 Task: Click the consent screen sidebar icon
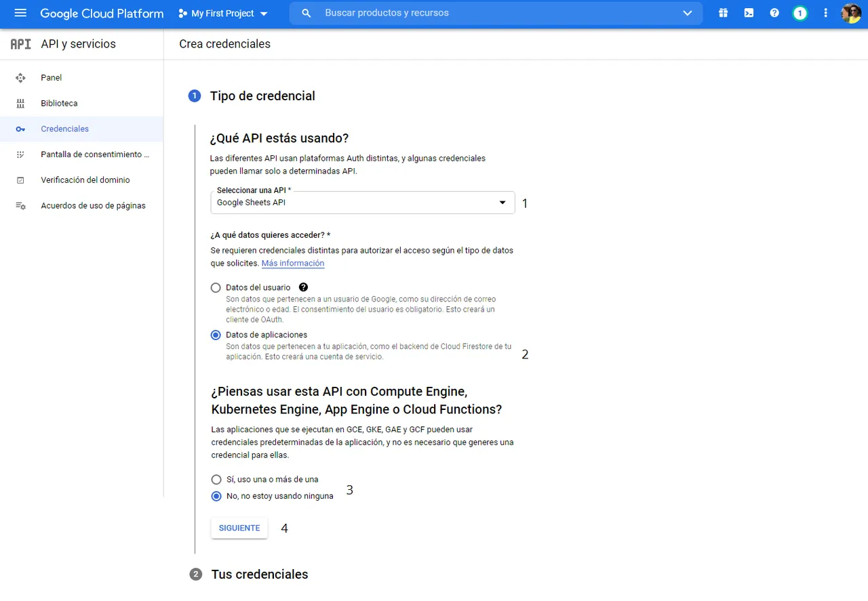click(20, 154)
